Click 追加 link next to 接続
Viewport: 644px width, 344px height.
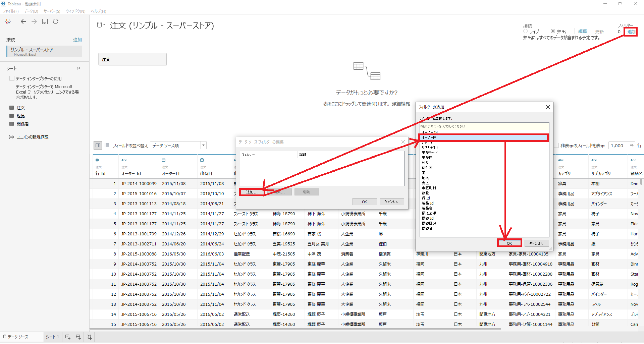[x=77, y=40]
